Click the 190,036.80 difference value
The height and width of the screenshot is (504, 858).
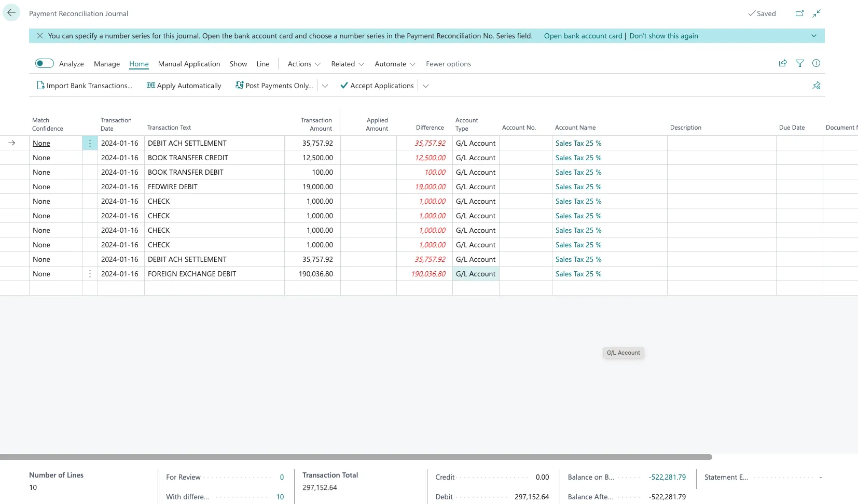428,274
